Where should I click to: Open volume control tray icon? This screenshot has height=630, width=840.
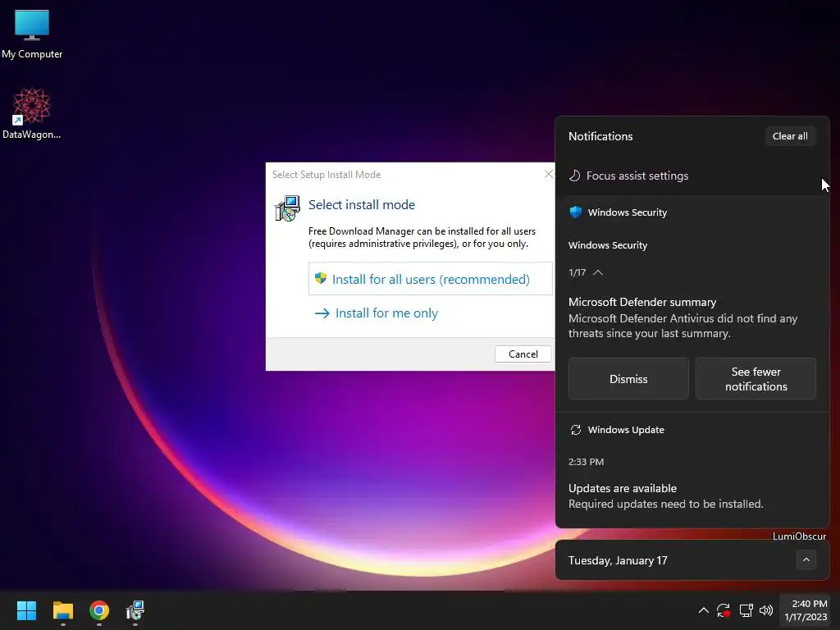pyautogui.click(x=766, y=610)
